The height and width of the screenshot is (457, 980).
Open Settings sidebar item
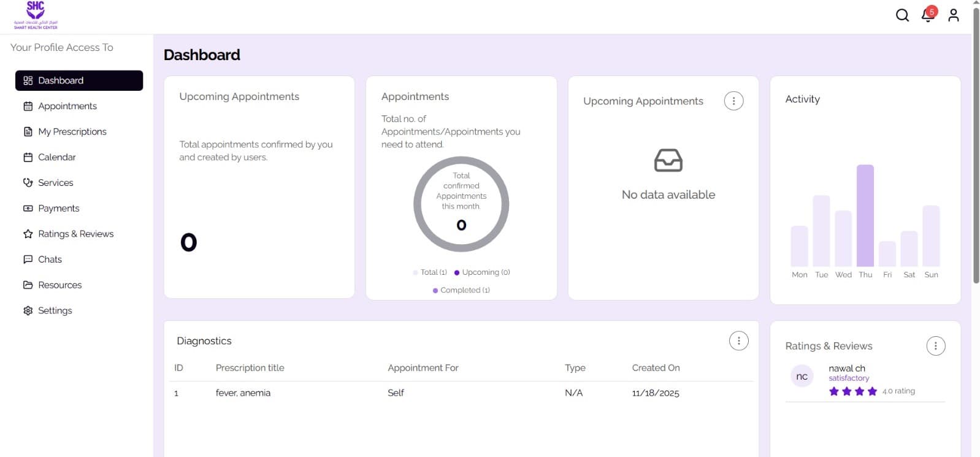pyautogui.click(x=79, y=310)
